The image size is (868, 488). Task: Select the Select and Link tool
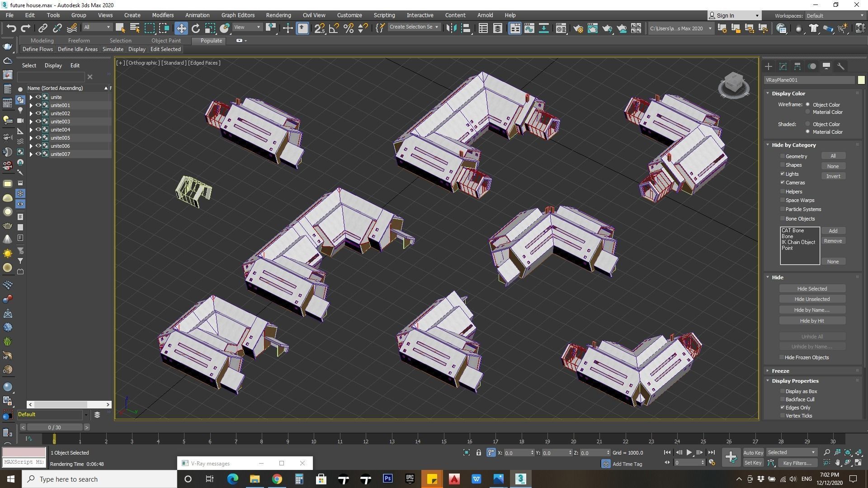click(42, 28)
